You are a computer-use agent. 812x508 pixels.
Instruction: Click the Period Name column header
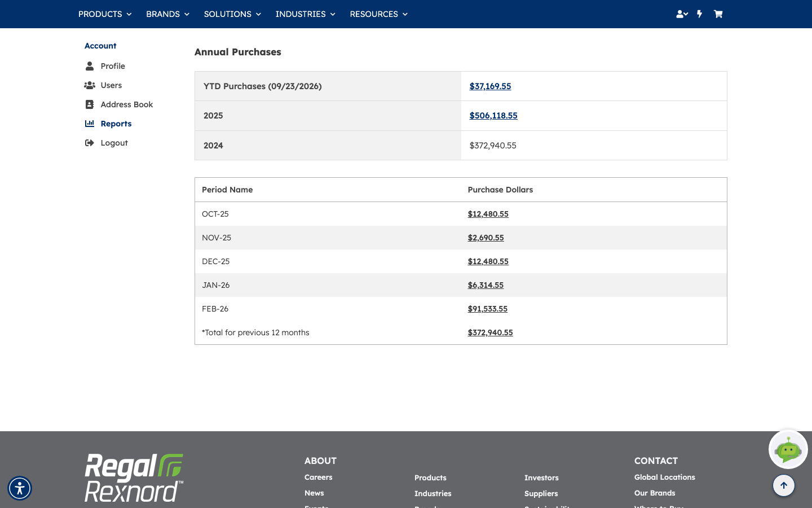227,190
